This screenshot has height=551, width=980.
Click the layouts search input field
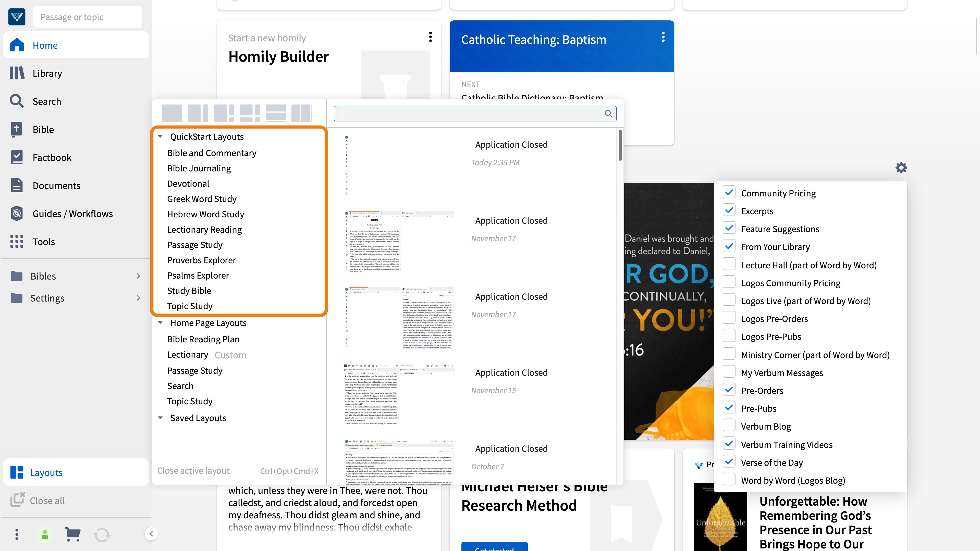475,113
